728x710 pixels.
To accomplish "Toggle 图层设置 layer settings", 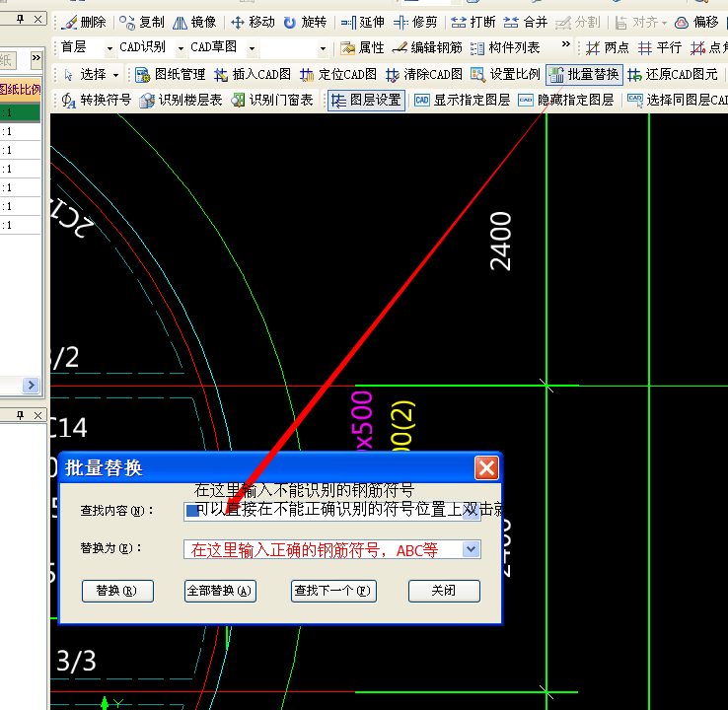I will coord(366,101).
